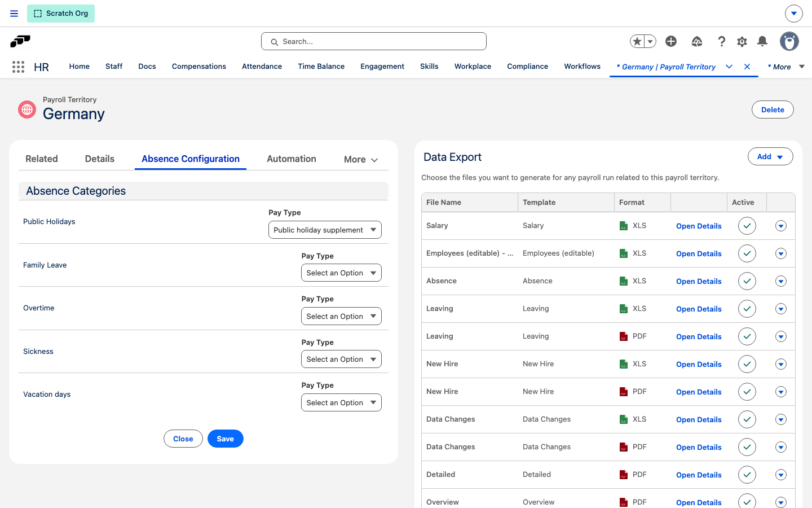Toggle Active for Data Changes XLS export

pos(747,419)
